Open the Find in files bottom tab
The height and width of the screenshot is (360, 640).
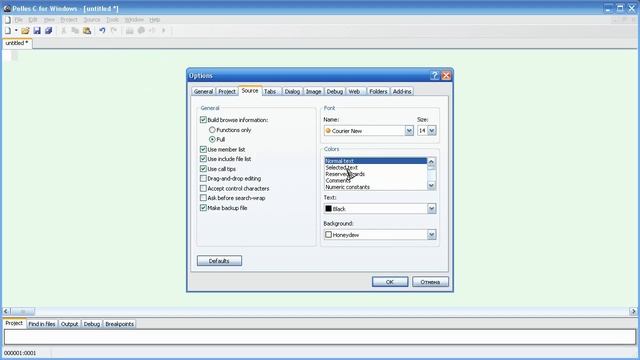tap(42, 324)
